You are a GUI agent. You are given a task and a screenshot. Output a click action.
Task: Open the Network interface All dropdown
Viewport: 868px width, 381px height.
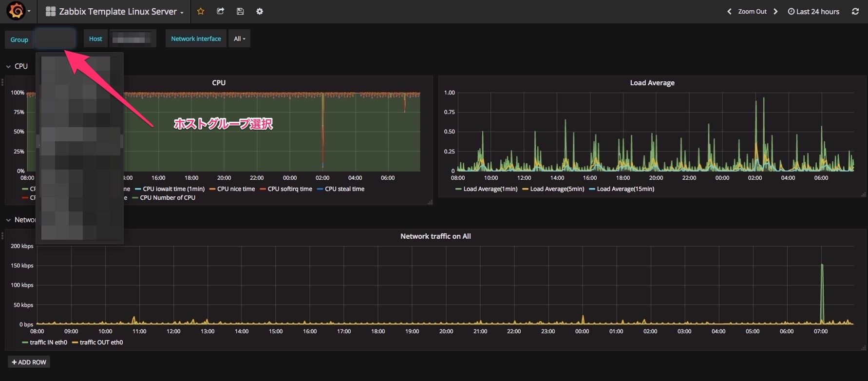pos(239,38)
